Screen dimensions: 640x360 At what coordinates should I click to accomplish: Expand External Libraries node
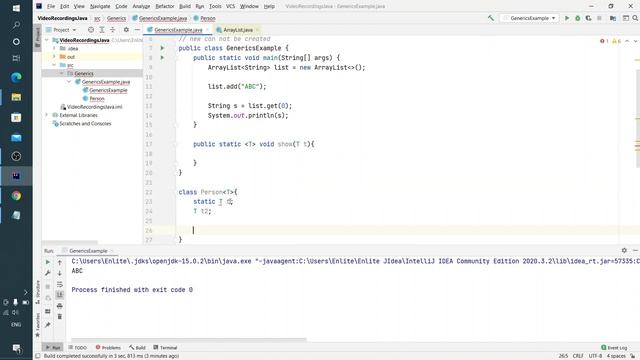[x=47, y=115]
